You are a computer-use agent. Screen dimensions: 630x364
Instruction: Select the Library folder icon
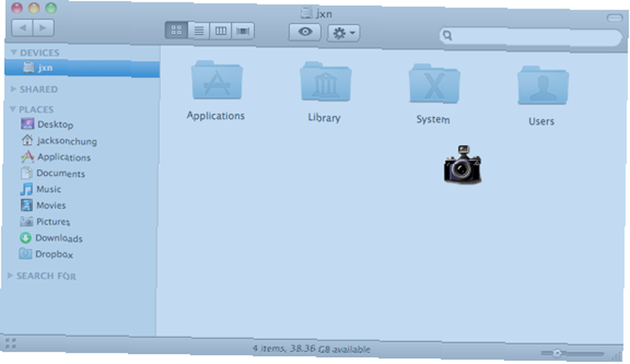(326, 82)
